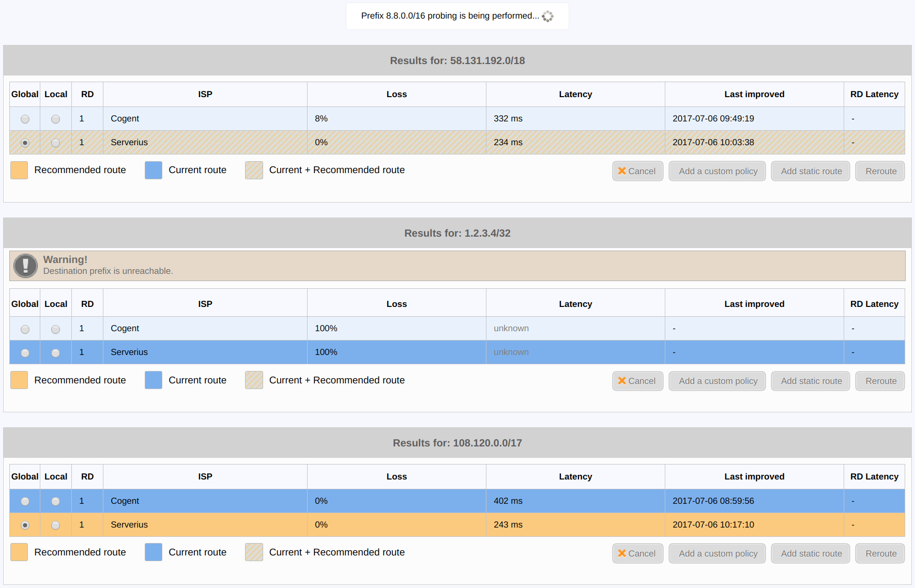Click unknown latency for Cogent in 1.2.3.4/32
This screenshot has width=915, height=588.
click(x=511, y=328)
